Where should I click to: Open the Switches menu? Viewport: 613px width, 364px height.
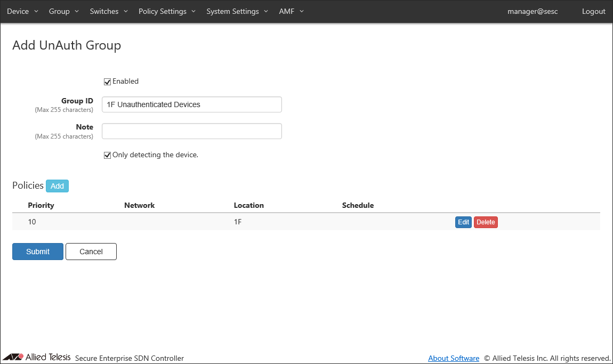pyautogui.click(x=109, y=11)
